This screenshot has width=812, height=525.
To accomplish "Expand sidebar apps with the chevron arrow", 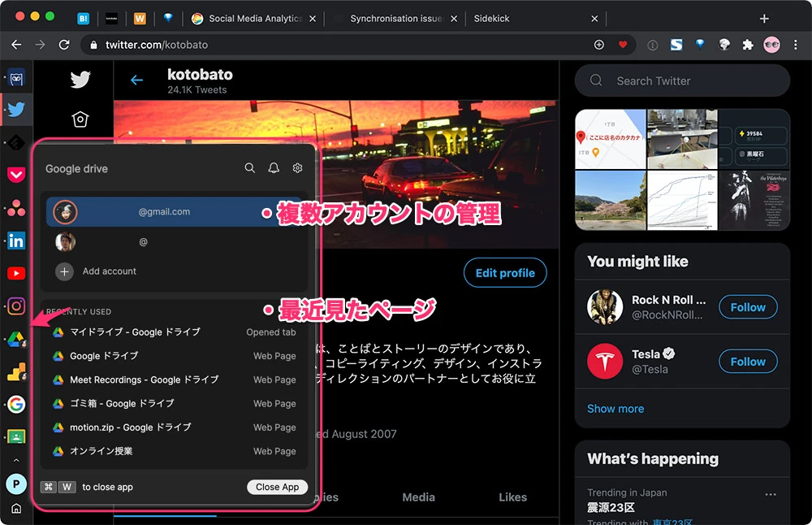I will tap(16, 461).
